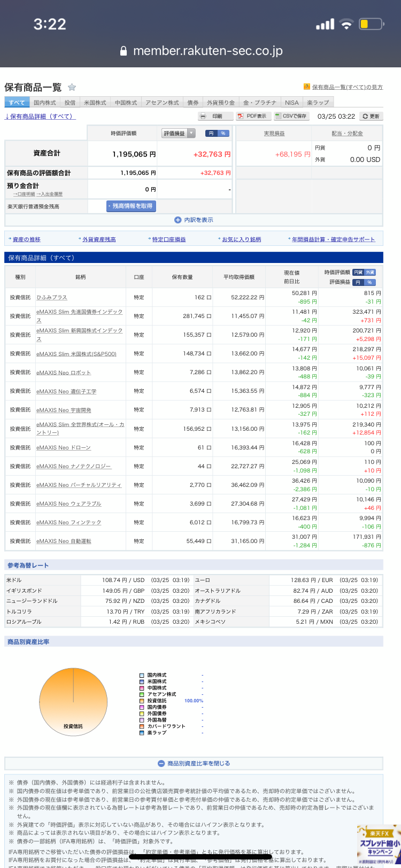Image resolution: width=401 pixels, height=868 pixels.
Task: Click the CSVで保存 icon
Action: 277,116
